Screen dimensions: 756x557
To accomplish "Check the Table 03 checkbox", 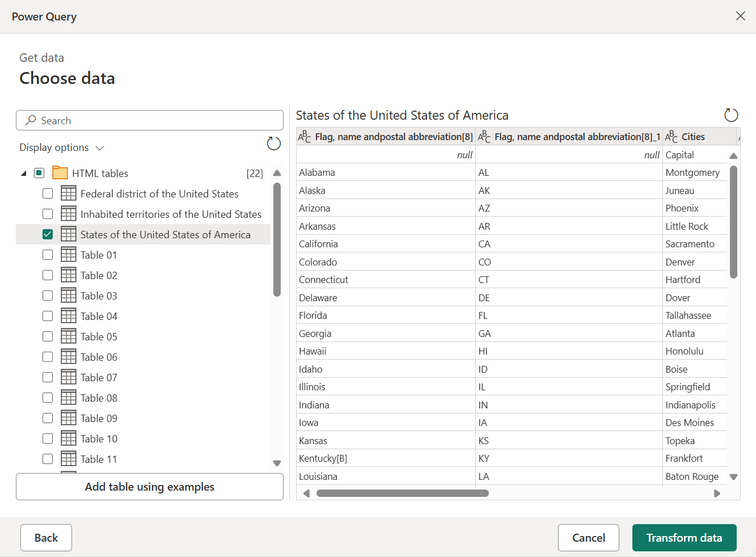I will (48, 296).
